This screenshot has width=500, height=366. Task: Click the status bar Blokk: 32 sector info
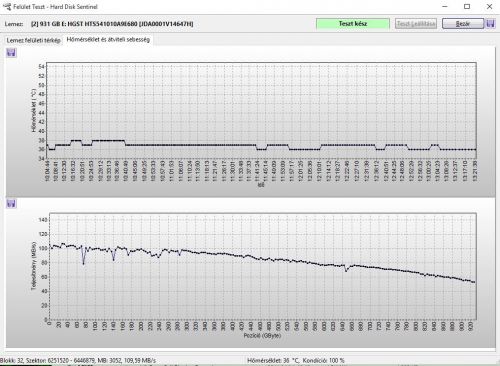click(x=78, y=360)
